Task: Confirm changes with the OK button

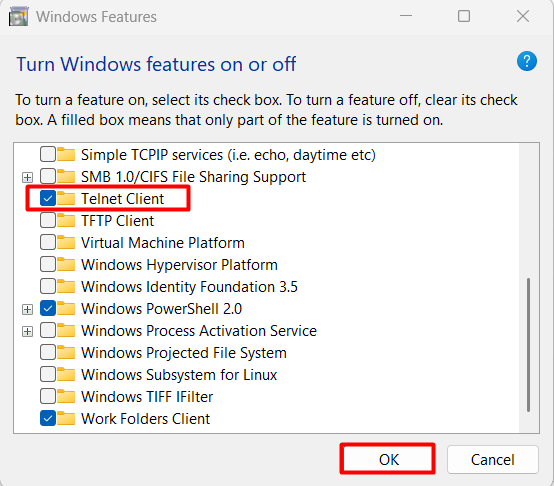Action: point(387,459)
